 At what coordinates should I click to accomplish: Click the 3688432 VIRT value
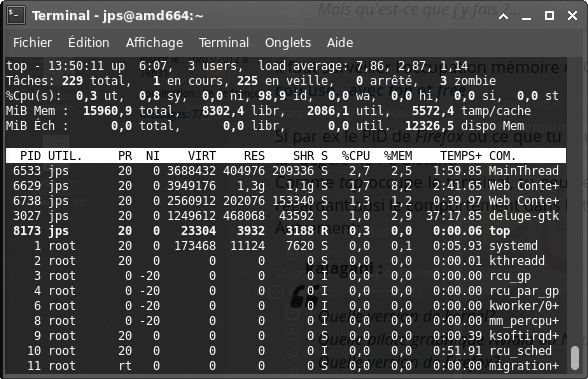point(191,171)
